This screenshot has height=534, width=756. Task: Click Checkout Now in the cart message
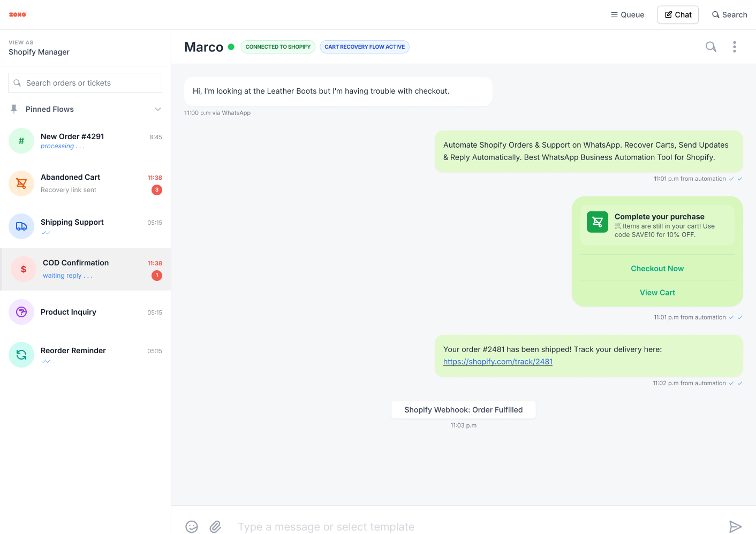coord(657,269)
